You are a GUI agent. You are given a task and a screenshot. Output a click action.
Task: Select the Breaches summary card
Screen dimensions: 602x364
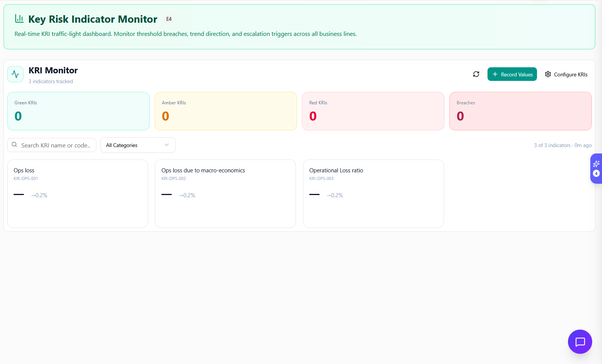click(x=520, y=111)
